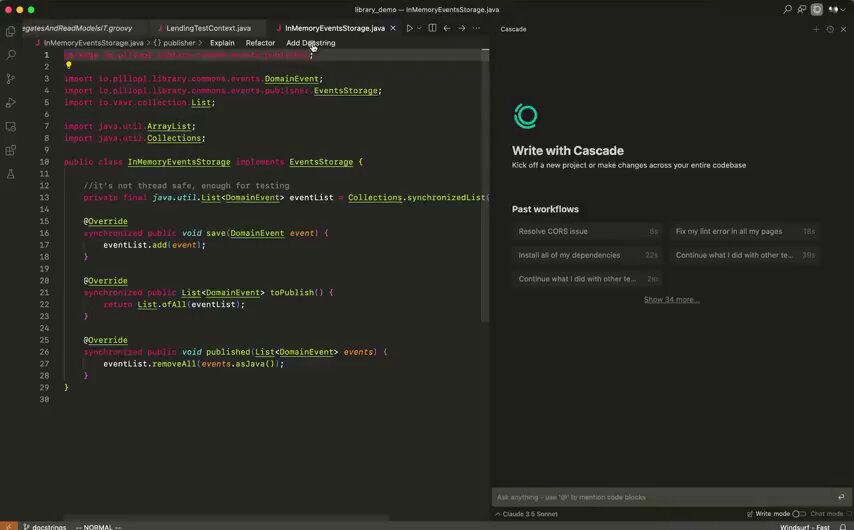Open the Resolve CORS issue workflow
The image size is (854, 530).
click(587, 232)
